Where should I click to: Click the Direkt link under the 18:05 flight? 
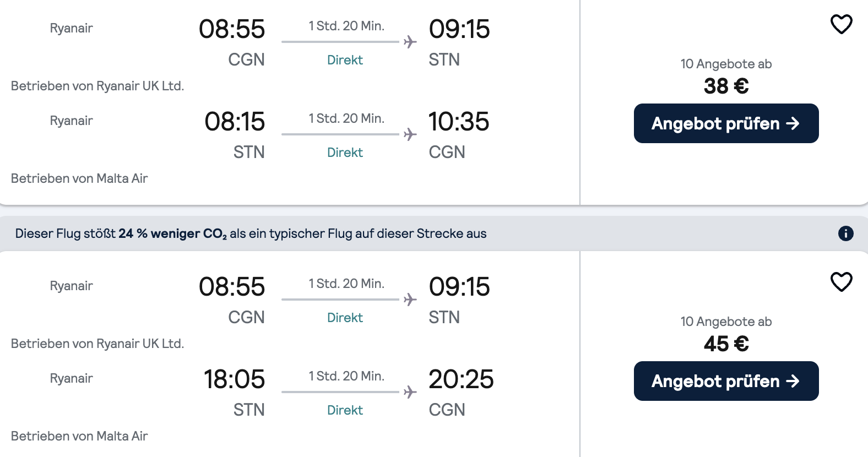pyautogui.click(x=345, y=410)
